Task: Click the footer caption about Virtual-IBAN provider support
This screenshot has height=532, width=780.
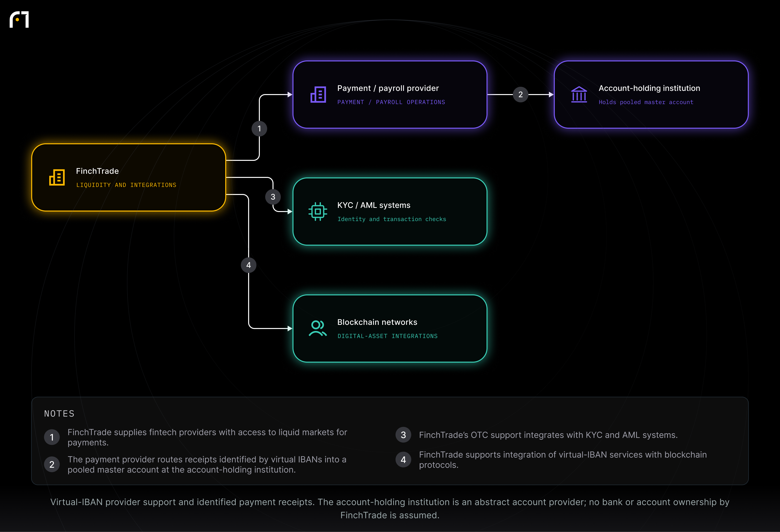Action: point(390,509)
